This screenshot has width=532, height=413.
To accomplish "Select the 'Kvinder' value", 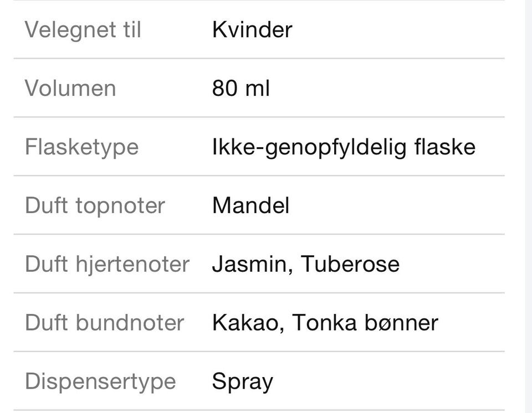I will (x=252, y=29).
